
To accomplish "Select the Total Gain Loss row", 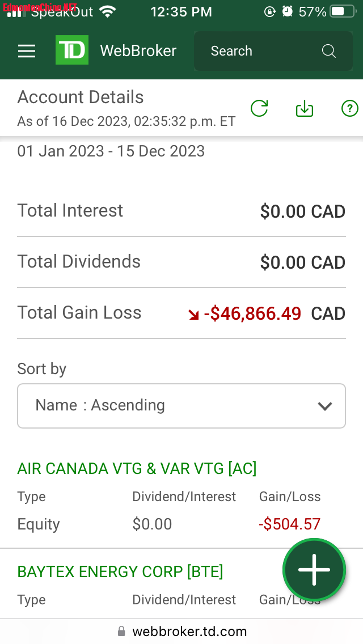I will coord(181,313).
